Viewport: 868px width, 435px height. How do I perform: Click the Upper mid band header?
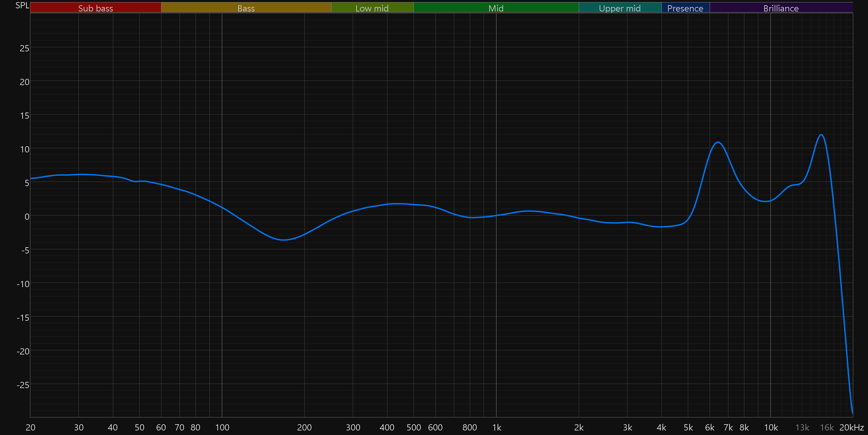pyautogui.click(x=620, y=8)
